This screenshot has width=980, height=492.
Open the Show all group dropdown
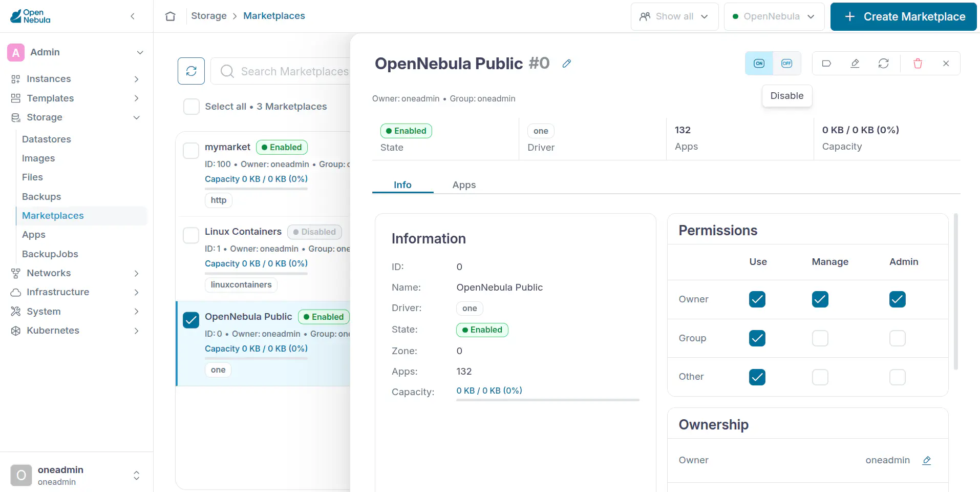674,16
